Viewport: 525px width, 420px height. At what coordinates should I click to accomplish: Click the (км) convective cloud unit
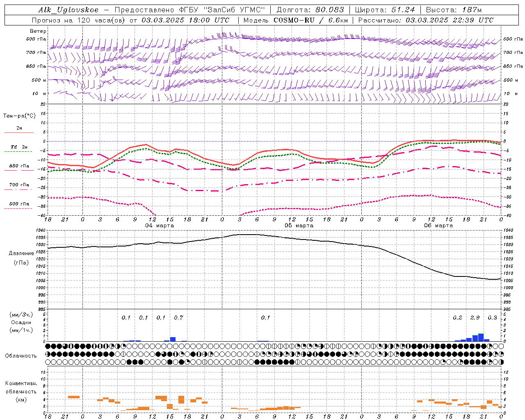[21, 399]
